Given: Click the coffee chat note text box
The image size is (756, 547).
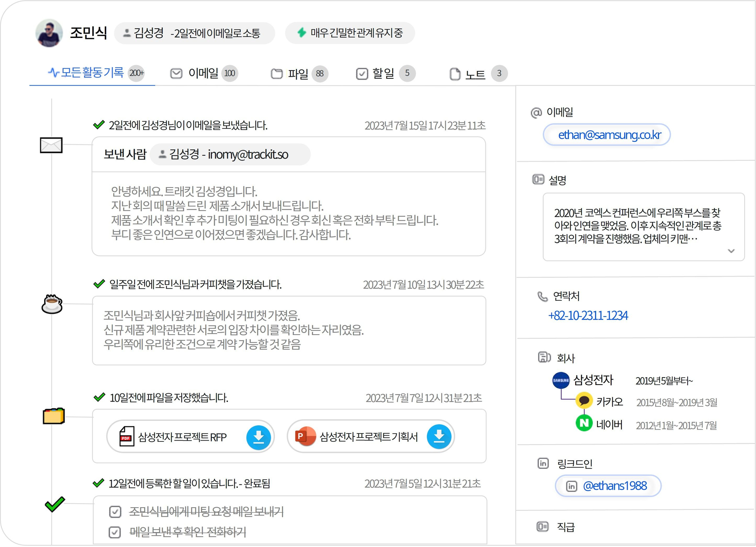Looking at the screenshot, I should click(x=289, y=330).
